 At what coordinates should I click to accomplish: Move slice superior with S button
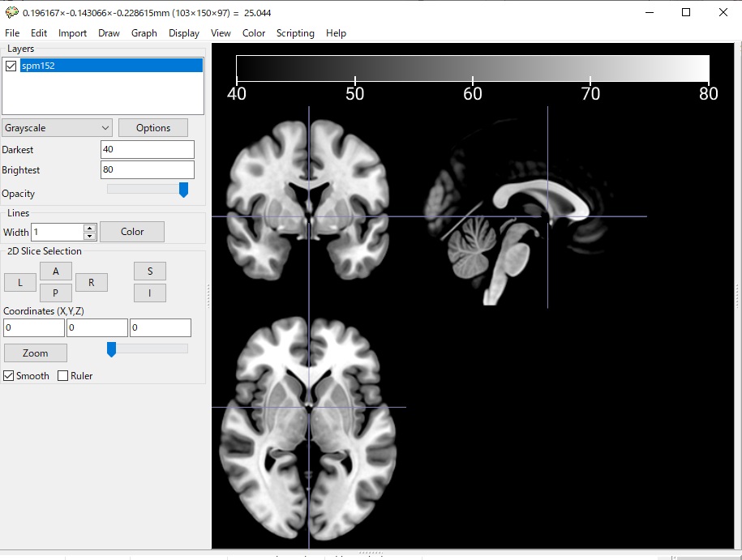pyautogui.click(x=150, y=271)
